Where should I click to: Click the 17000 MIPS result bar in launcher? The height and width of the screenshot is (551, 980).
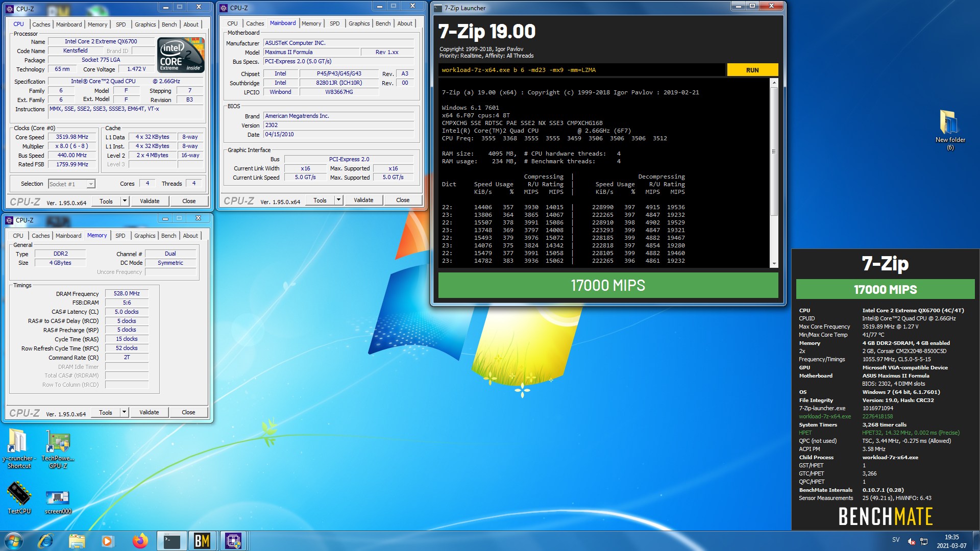[x=608, y=285]
